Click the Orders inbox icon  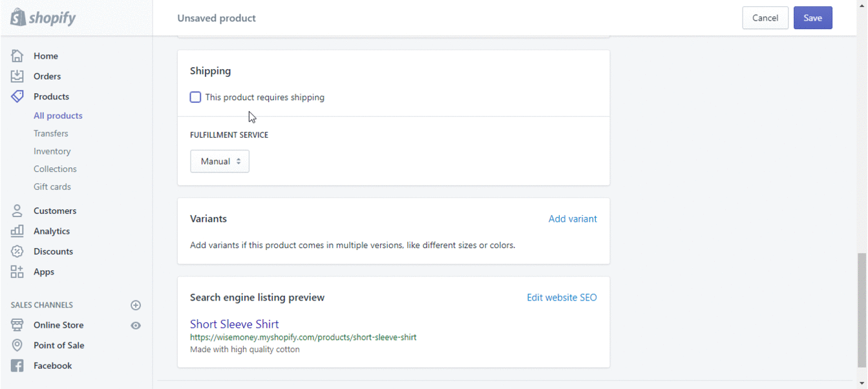[x=17, y=76]
